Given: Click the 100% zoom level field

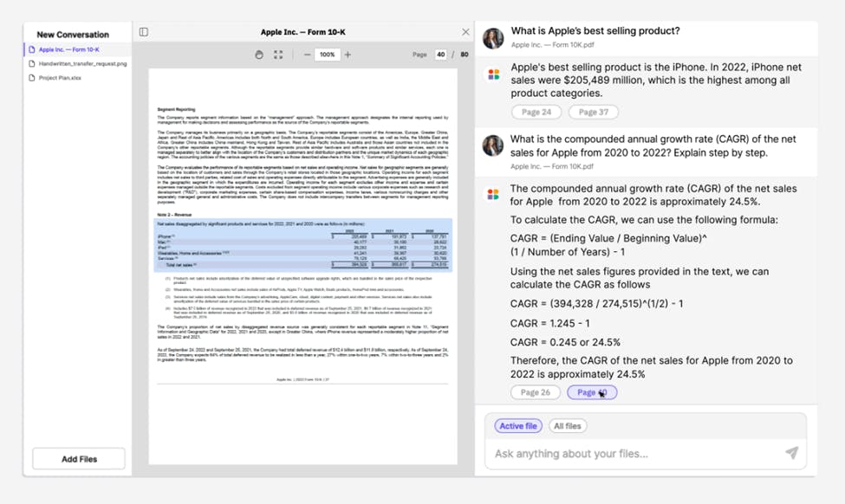Looking at the screenshot, I should click(x=327, y=55).
